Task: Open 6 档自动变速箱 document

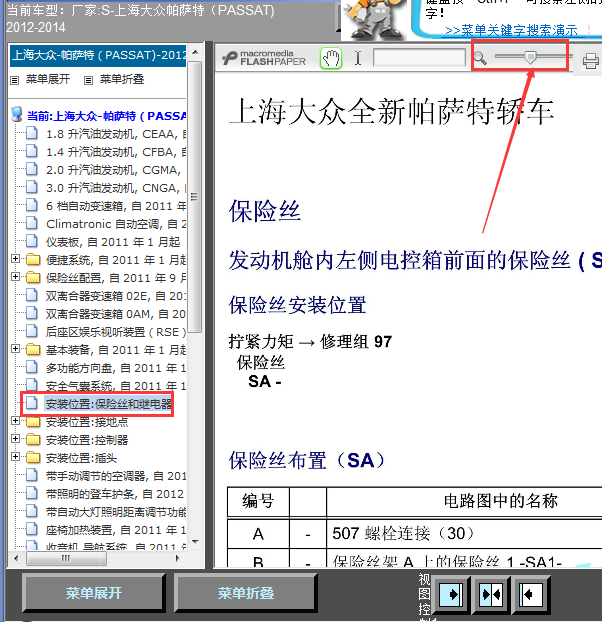Action: [x=116, y=206]
